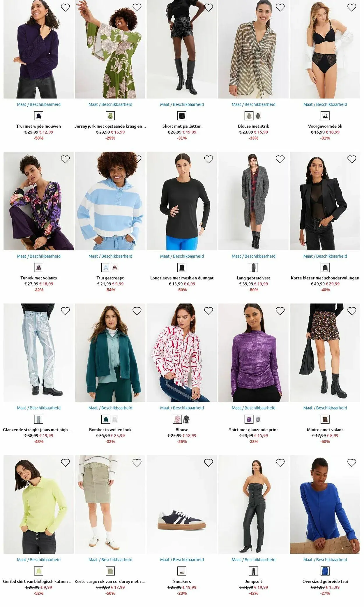
Task: Toggle wishlist heart for Jumpsuit
Action: tap(280, 463)
